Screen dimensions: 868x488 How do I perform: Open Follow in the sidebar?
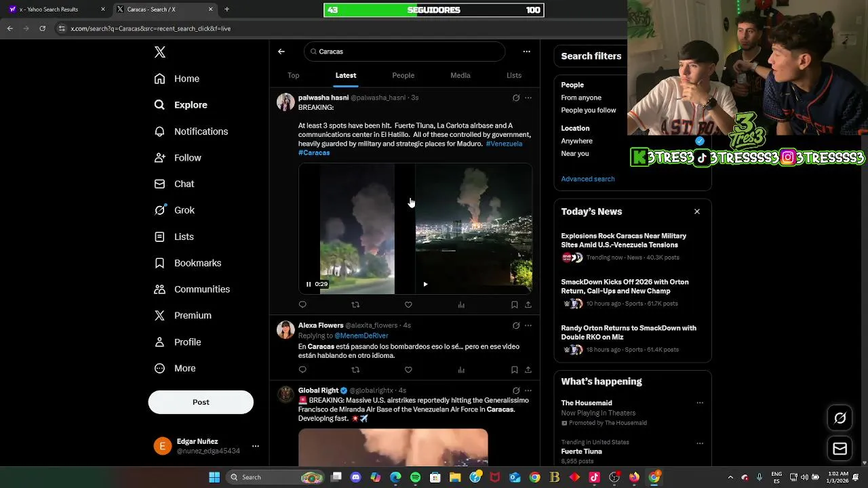click(x=178, y=158)
